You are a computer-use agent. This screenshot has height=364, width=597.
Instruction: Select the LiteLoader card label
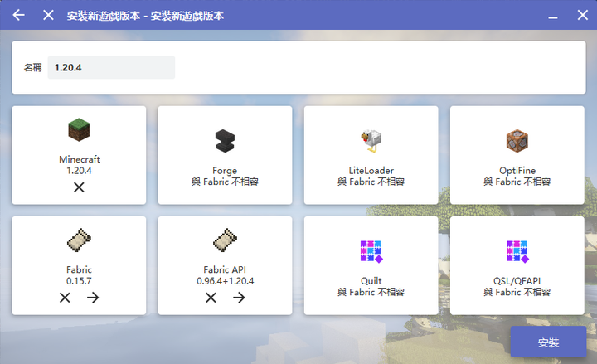pyautogui.click(x=371, y=170)
